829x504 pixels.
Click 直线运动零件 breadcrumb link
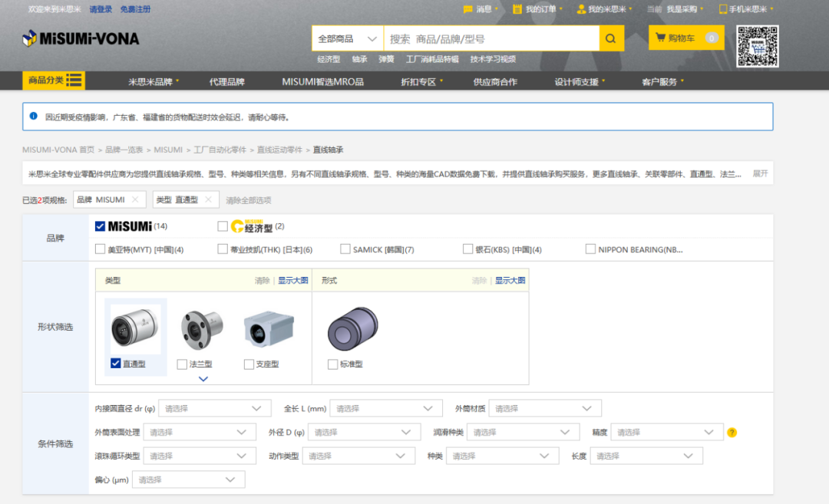click(x=279, y=150)
